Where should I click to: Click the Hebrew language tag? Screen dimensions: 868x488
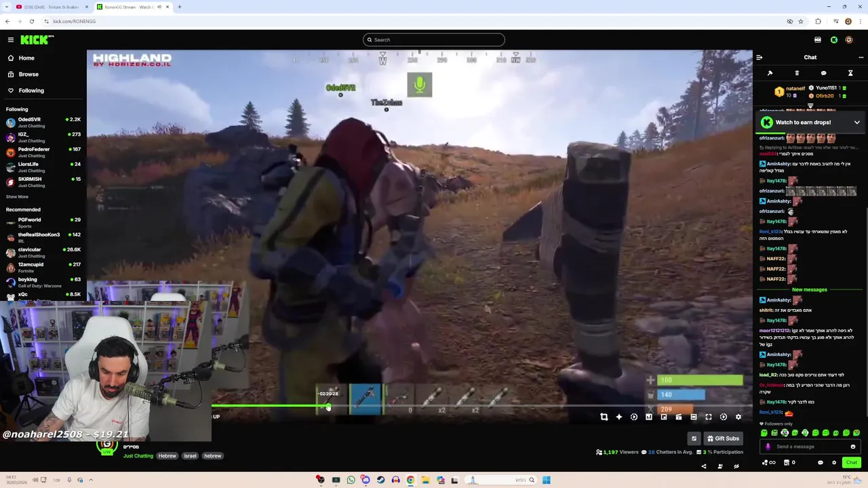(x=167, y=456)
